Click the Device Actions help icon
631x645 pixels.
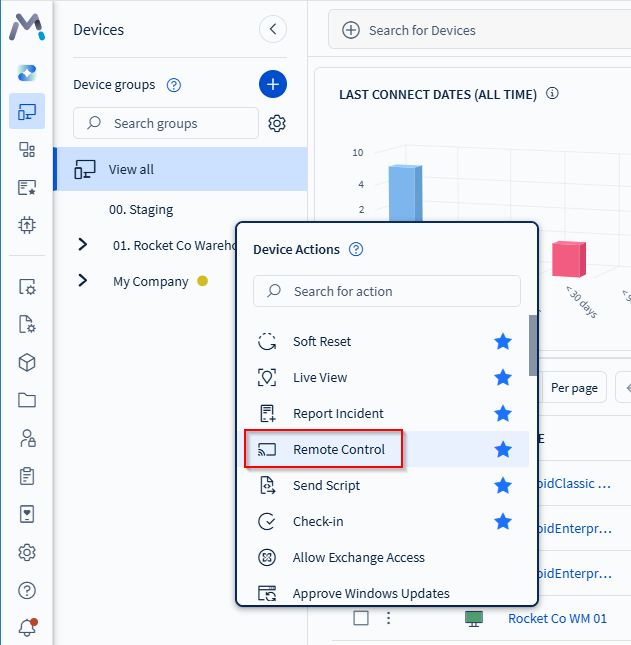[356, 249]
